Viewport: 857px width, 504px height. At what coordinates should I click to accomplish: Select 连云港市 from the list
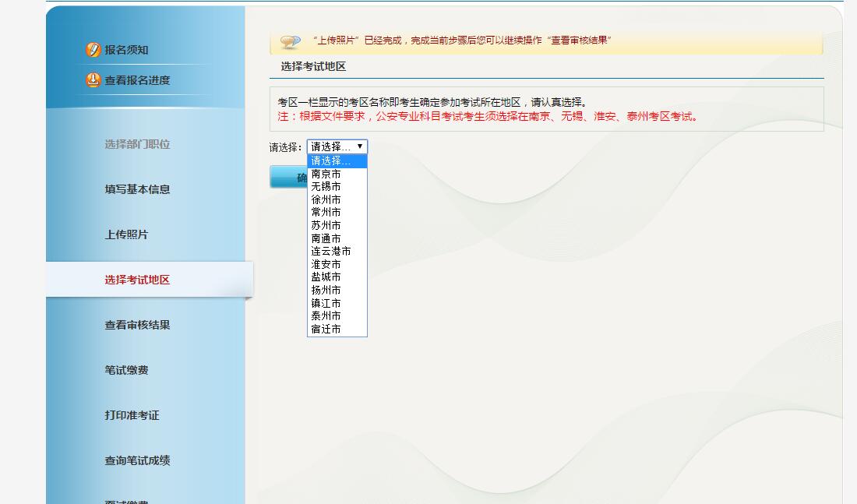(337, 252)
